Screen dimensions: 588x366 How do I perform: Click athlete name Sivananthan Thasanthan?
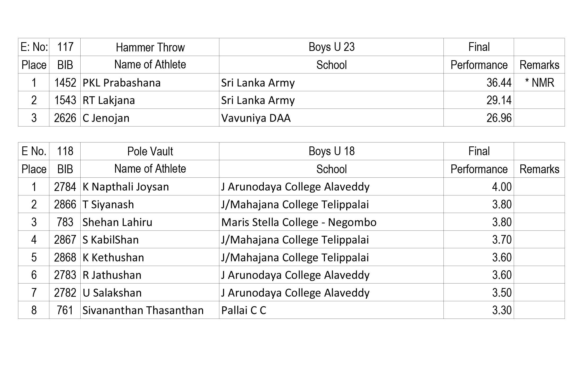coord(143,310)
